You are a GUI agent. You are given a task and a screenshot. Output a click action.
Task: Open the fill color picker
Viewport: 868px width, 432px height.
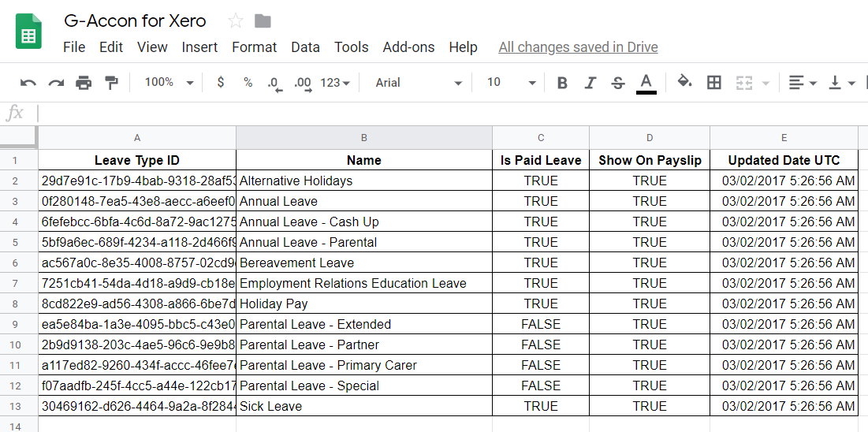684,83
